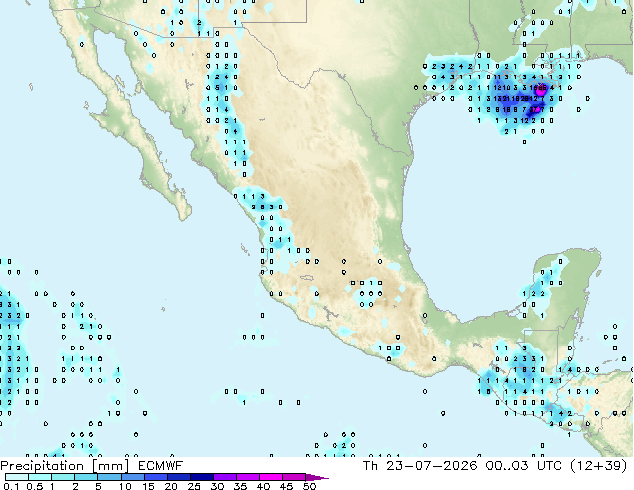The width and height of the screenshot is (634, 490).
Task: Click the '[mm]' unit label
Action: click(110, 466)
